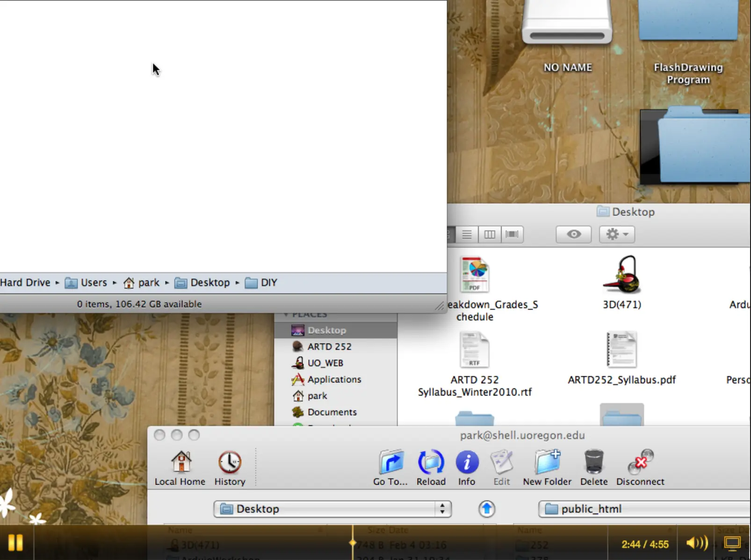Select ARTD 252 in the sidebar

click(329, 346)
